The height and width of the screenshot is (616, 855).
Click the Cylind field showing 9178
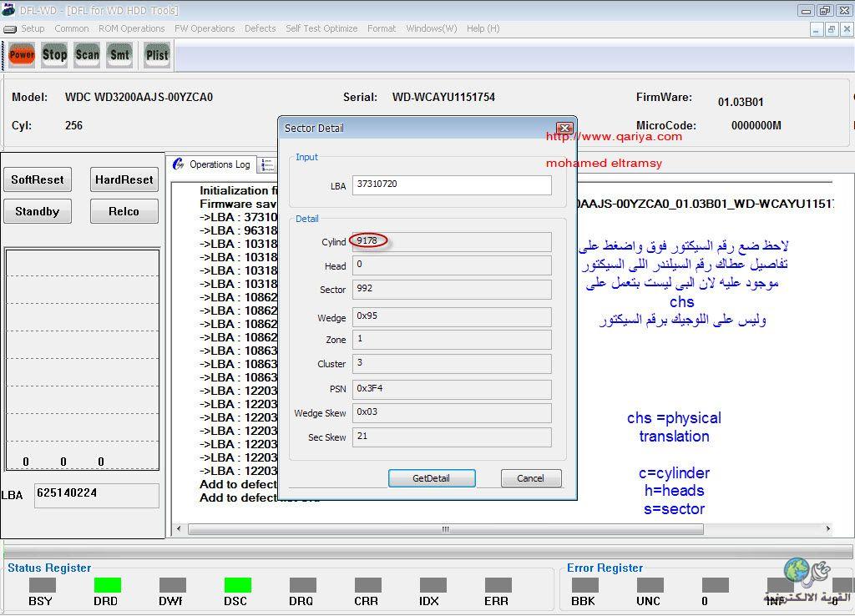tap(452, 241)
